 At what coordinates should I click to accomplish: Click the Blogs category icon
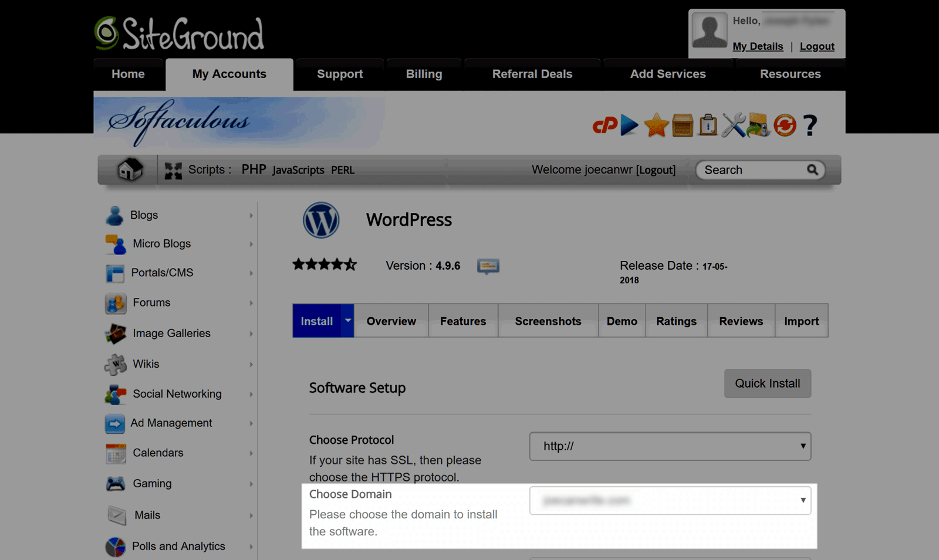pos(114,216)
